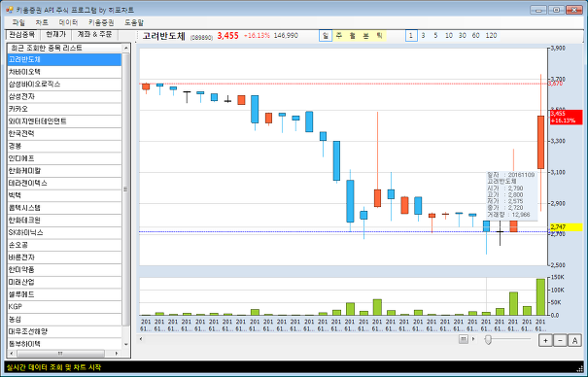Switch to the 관심종목 tab

click(x=21, y=34)
